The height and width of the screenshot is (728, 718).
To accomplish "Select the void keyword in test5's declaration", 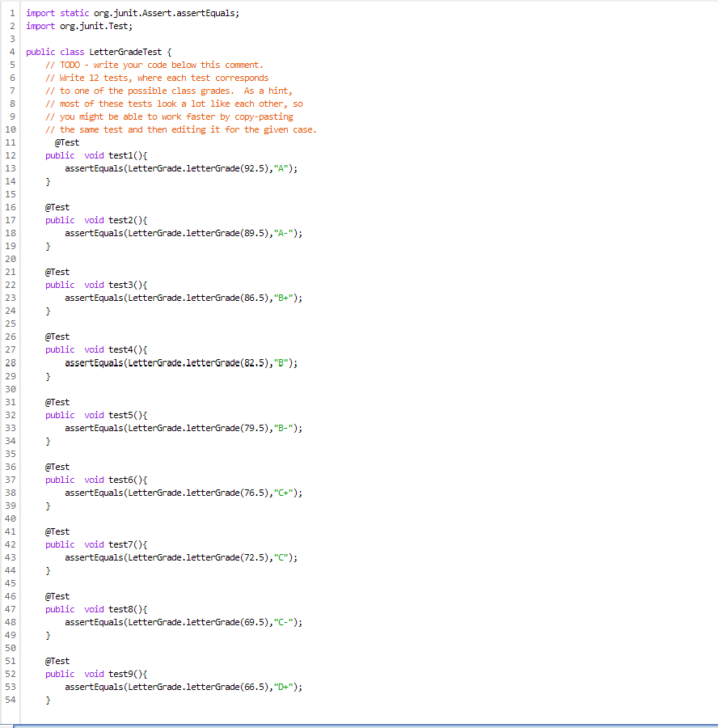I will [x=94, y=414].
